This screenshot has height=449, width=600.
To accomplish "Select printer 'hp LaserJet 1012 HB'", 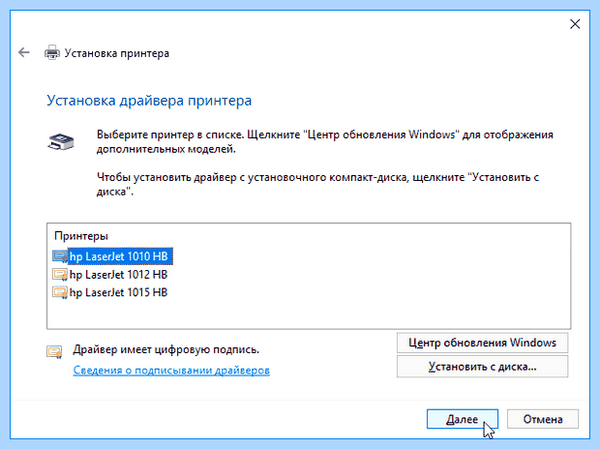I will point(119,274).
